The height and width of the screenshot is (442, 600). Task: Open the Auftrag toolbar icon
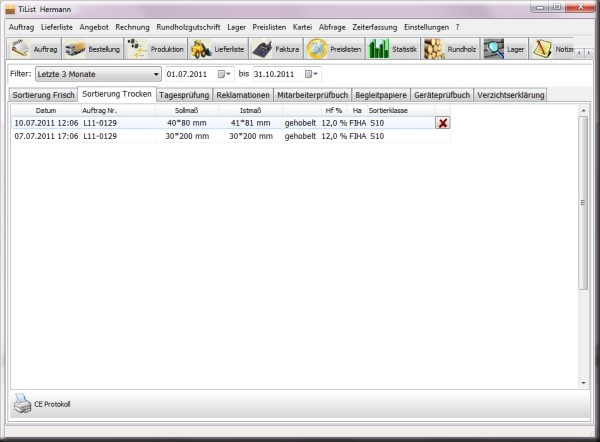tap(20, 49)
